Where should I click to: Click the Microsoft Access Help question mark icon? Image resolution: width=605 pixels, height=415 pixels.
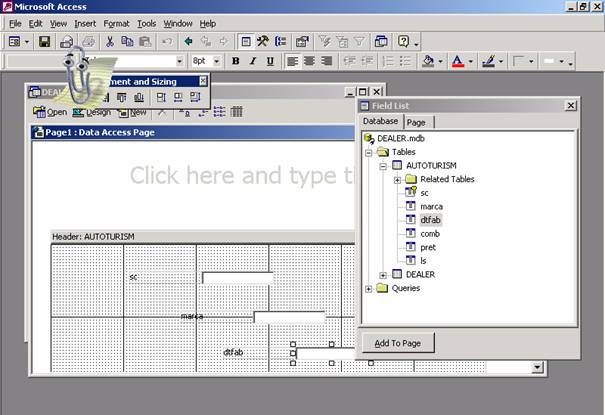coord(404,42)
